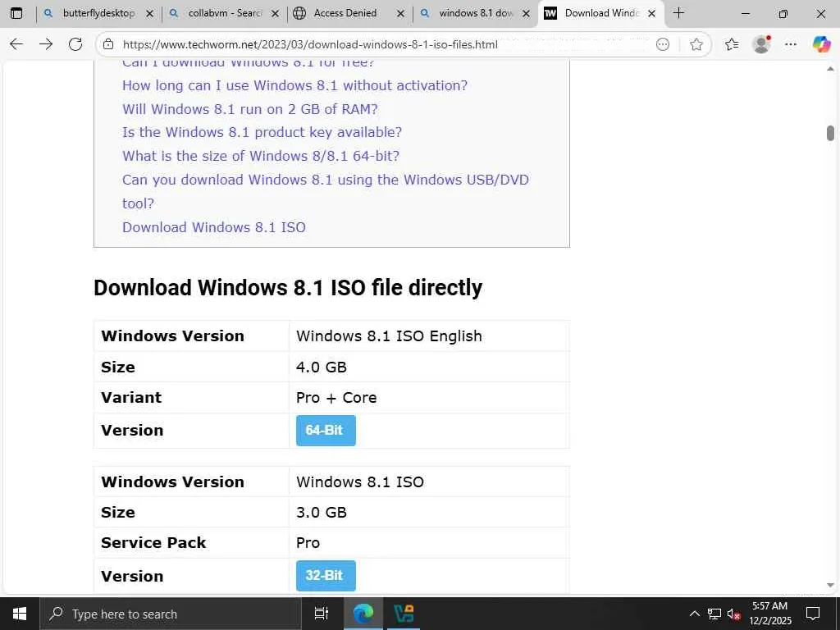Open link about Windows 8.1 product key
840x630 pixels.
tap(262, 132)
